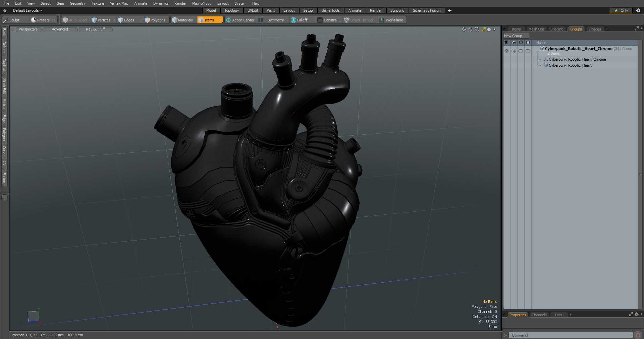Toggle Ray GL: Off in viewport

(95, 29)
